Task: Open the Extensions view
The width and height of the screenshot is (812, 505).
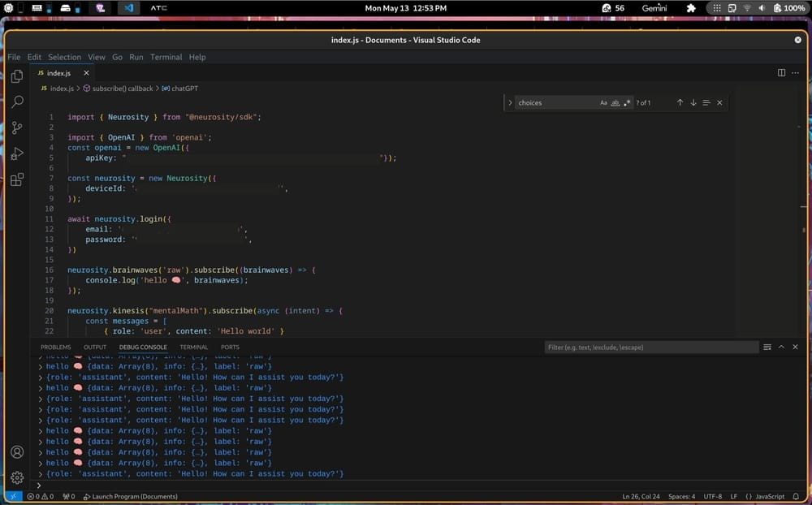Action: click(x=17, y=179)
